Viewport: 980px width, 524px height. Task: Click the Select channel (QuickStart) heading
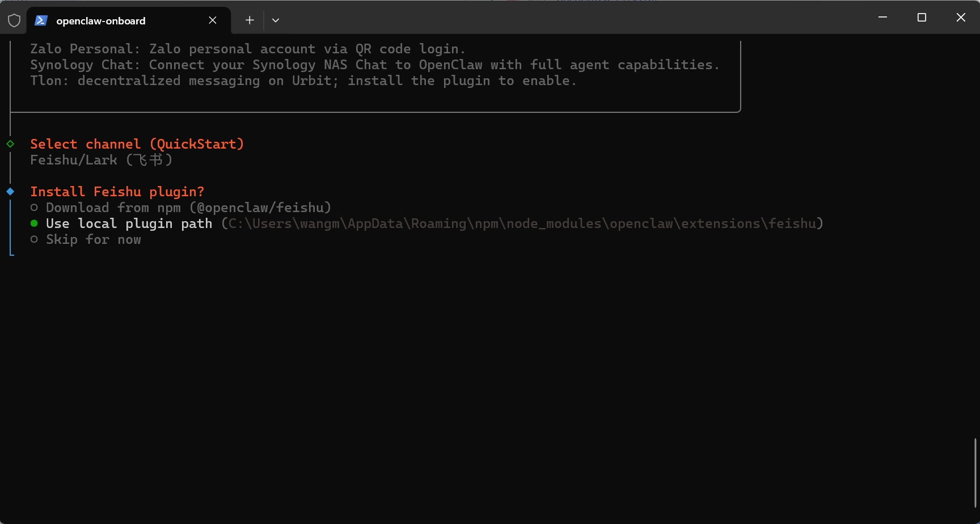click(137, 144)
